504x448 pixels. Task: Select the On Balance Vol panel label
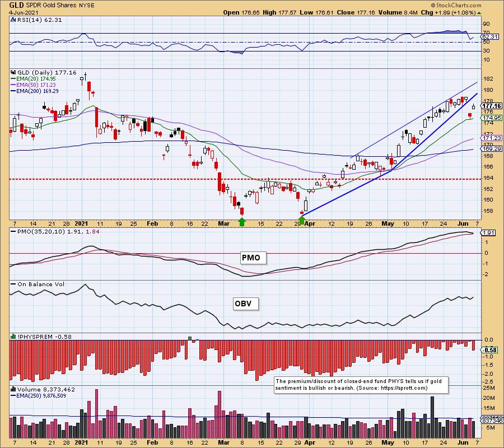coord(39,284)
